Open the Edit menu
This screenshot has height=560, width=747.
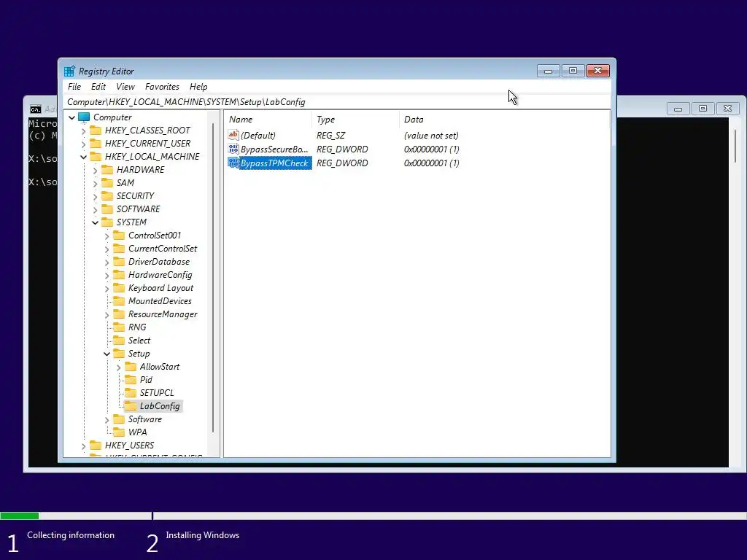[x=98, y=87]
